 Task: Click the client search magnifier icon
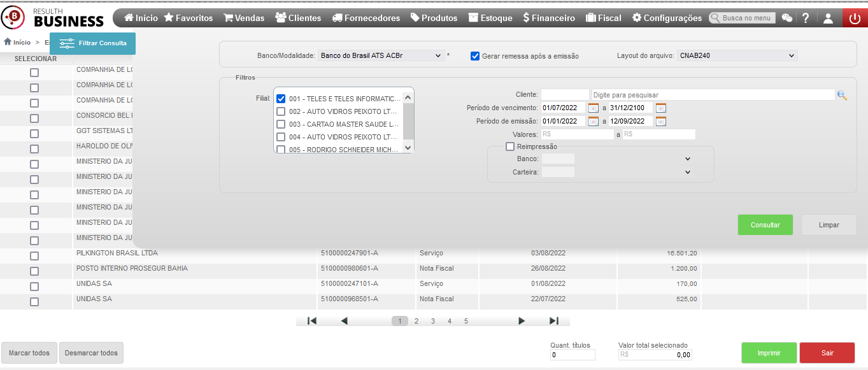pos(842,95)
